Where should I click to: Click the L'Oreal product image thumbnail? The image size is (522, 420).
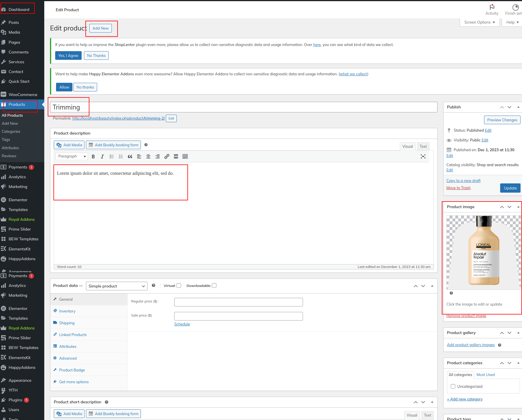[483, 252]
